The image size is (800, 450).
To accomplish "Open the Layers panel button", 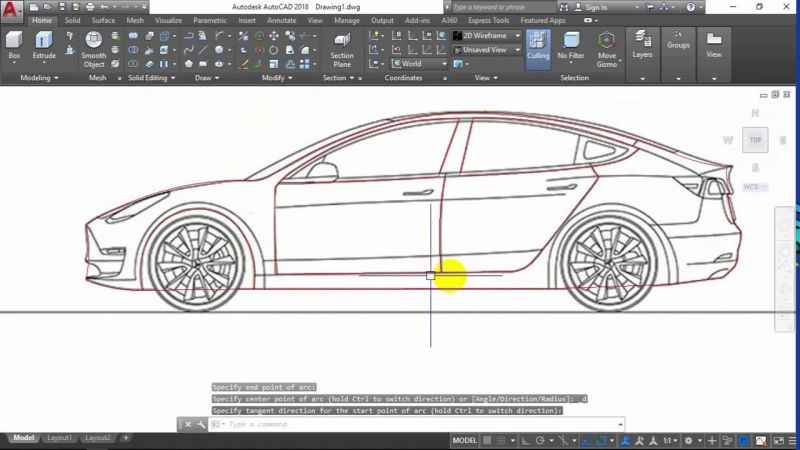I will (x=642, y=45).
